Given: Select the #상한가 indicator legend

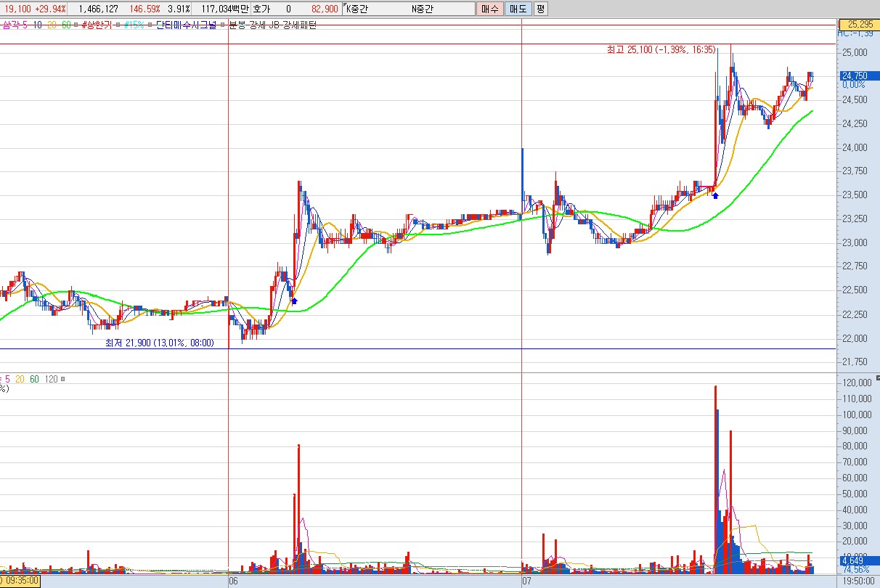Looking at the screenshot, I should pyautogui.click(x=97, y=25).
